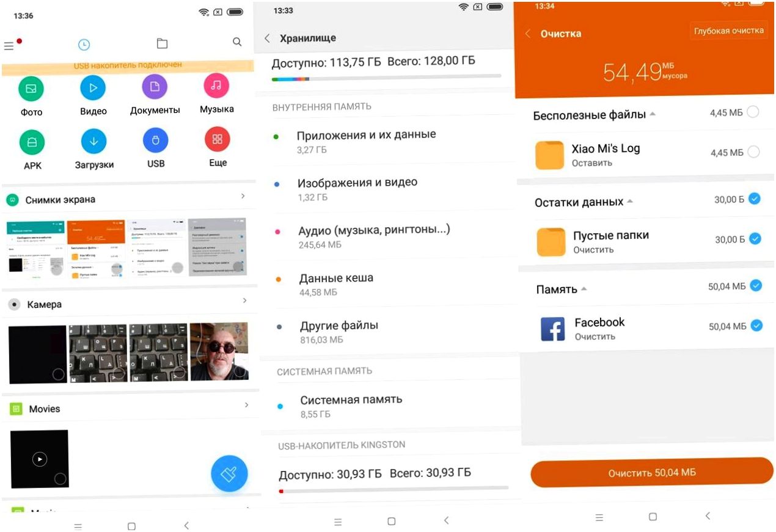Expand the Movies section arrow

246,405
